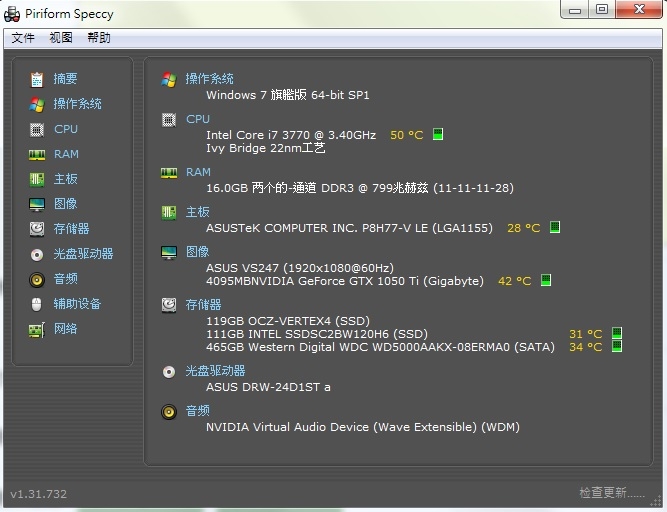This screenshot has width=667, height=512.
Task: Click the summary clipboard icon in sidebar
Action: pos(37,79)
